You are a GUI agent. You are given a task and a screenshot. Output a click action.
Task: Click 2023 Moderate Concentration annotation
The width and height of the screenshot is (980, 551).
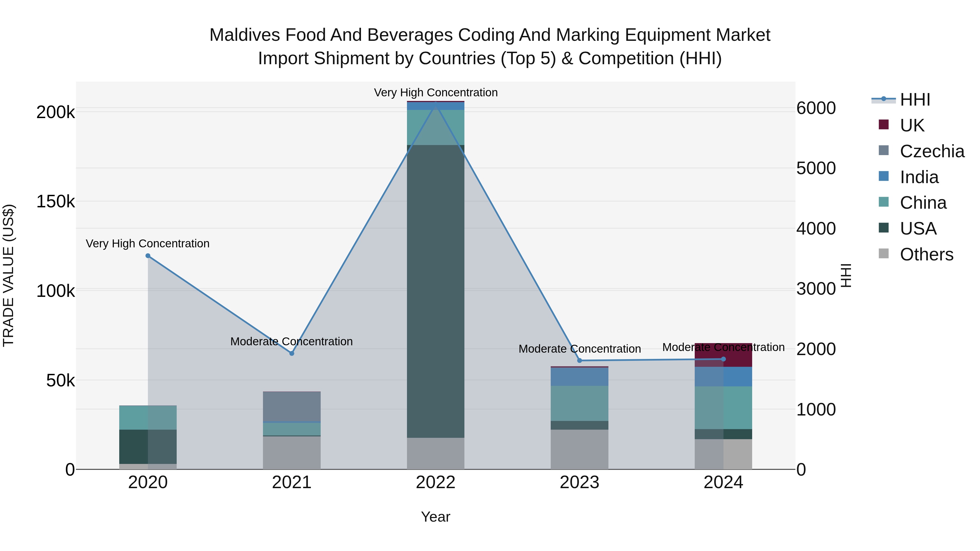pos(580,349)
